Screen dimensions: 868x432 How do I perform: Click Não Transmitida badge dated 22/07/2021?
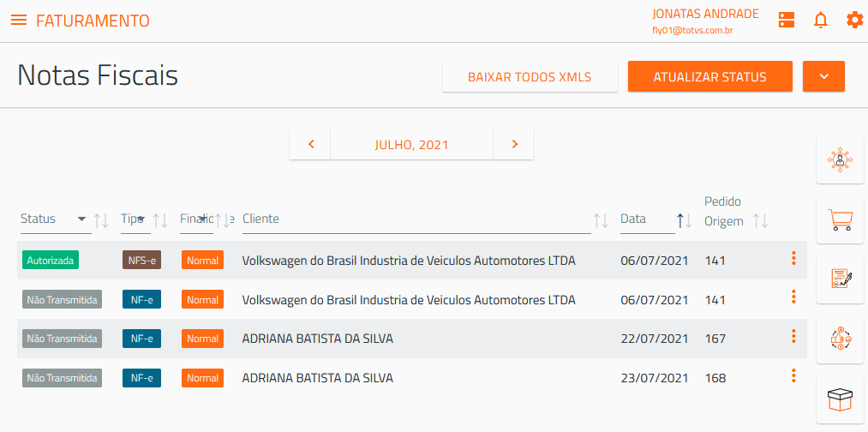point(62,339)
